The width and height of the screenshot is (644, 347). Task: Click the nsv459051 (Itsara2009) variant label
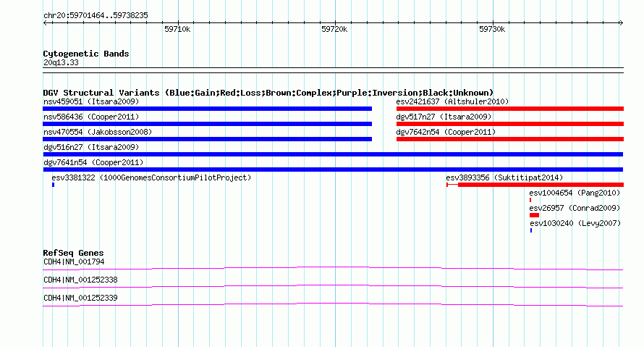91,101
